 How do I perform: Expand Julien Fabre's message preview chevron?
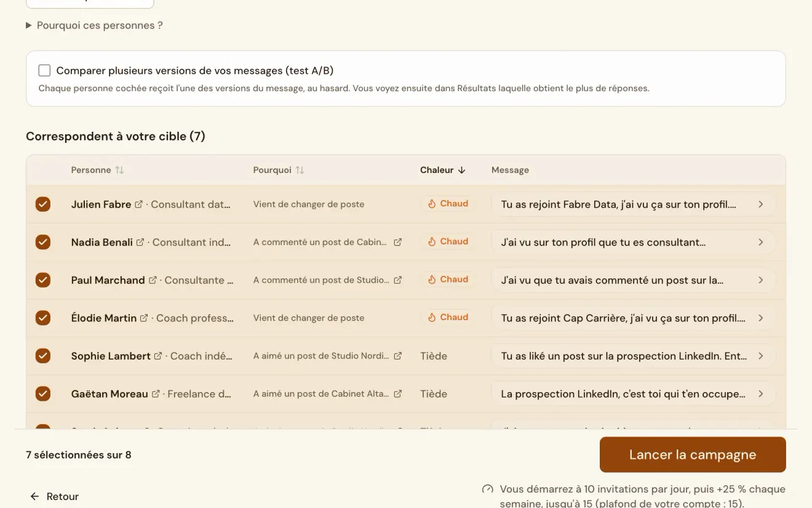coord(761,204)
